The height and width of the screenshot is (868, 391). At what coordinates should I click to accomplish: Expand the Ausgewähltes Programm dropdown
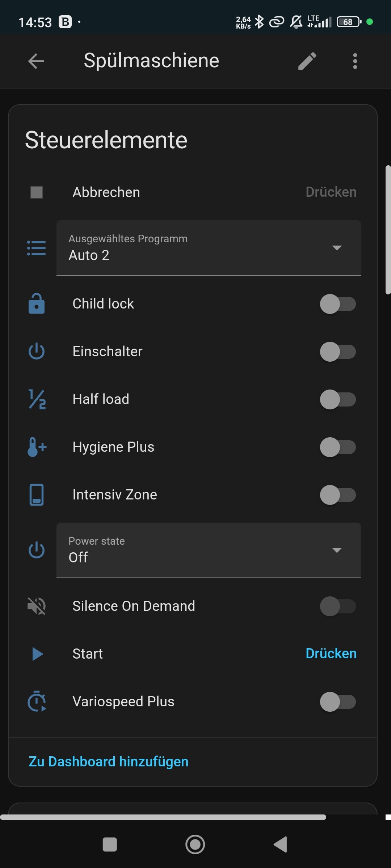(209, 248)
